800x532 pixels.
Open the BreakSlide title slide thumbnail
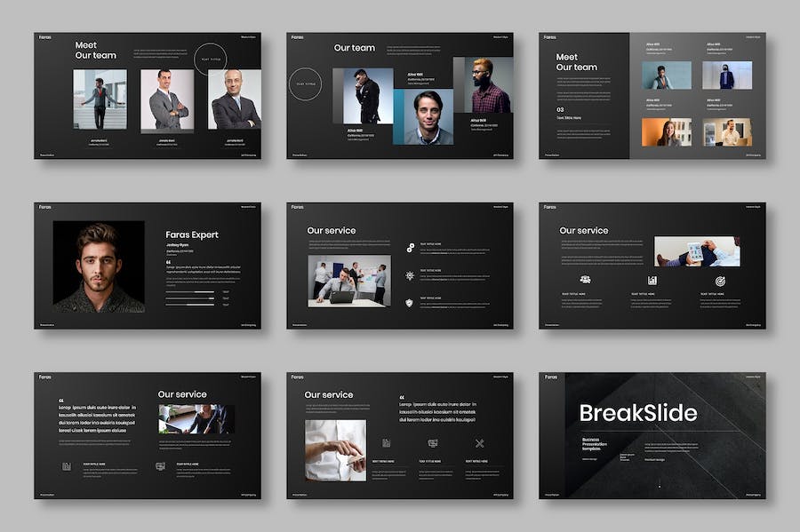coord(652,435)
